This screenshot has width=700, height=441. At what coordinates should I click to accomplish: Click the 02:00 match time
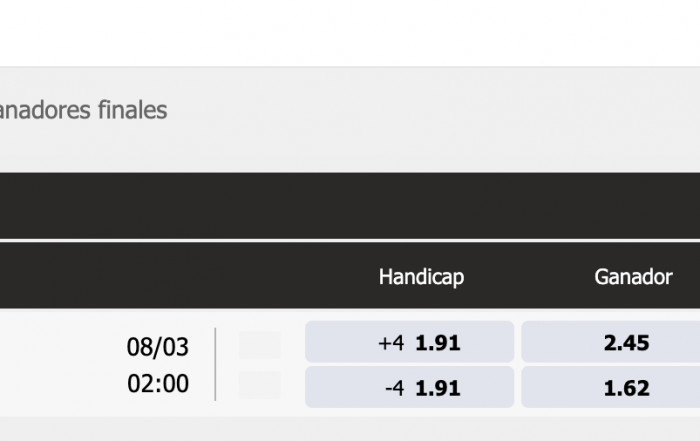(158, 383)
